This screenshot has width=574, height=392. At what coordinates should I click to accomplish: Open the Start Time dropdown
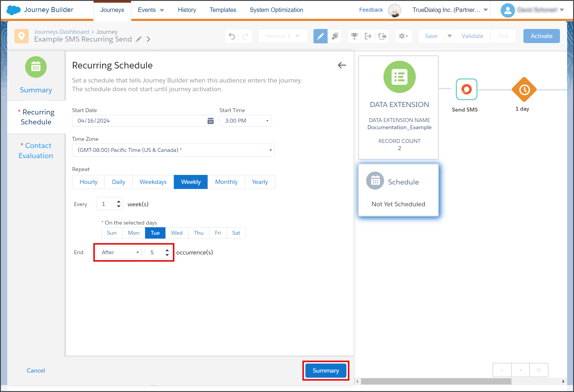246,121
